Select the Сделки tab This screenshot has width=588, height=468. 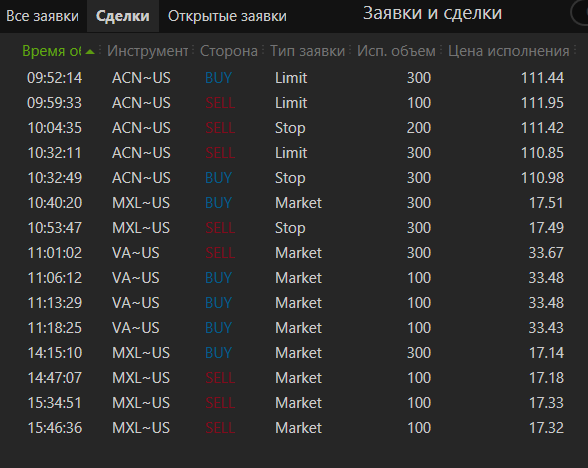point(123,16)
